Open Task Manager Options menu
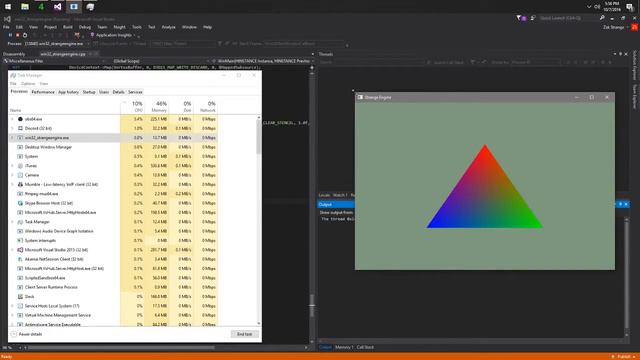 coord(28,84)
